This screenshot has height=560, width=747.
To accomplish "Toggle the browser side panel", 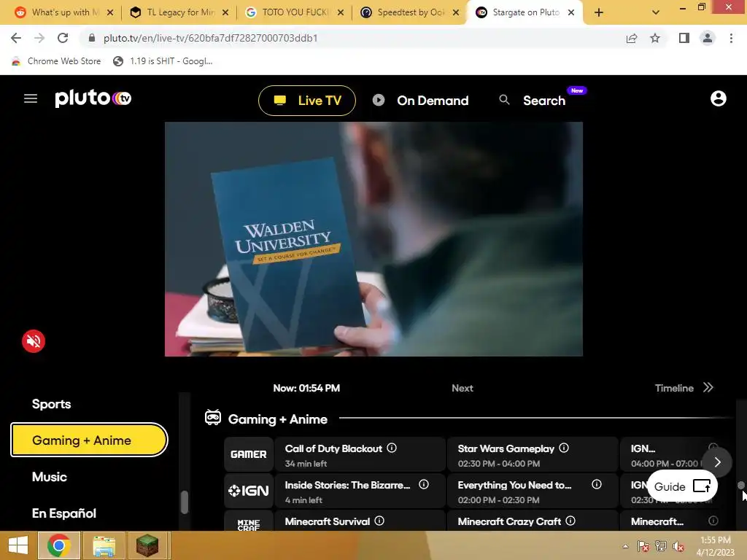I will pos(684,38).
